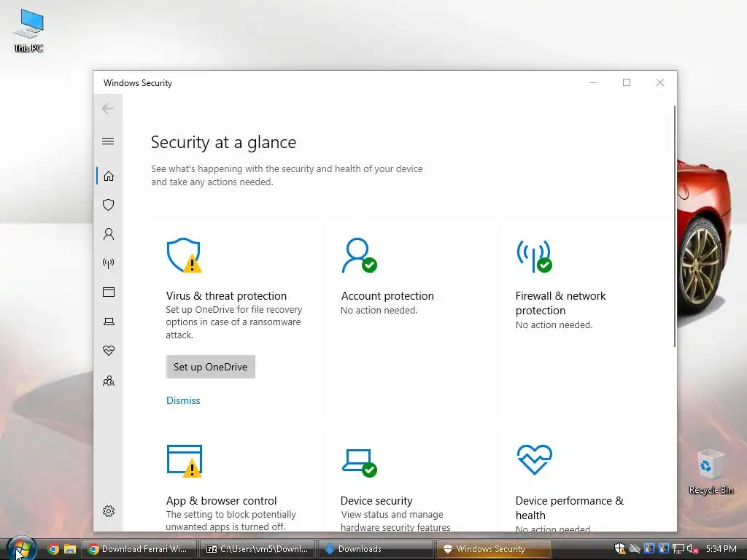The image size is (747, 560).
Task: Open Virus & threat protection shield in sidebar
Action: [x=109, y=205]
